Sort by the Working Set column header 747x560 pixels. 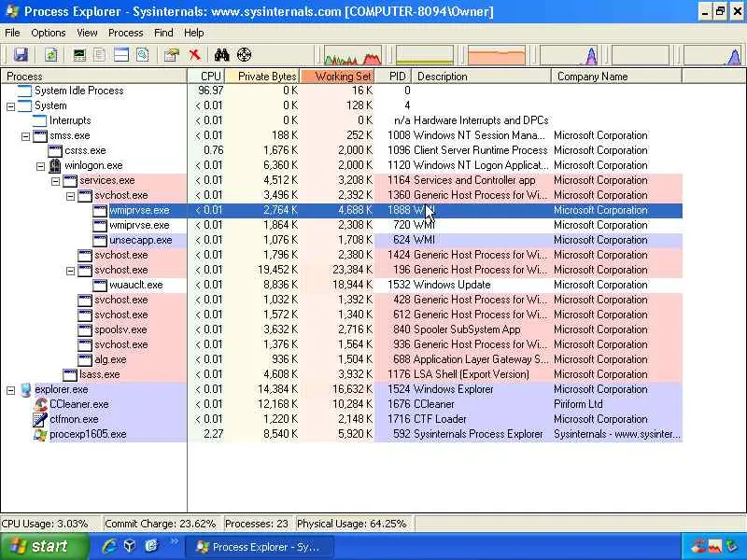pyautogui.click(x=337, y=77)
